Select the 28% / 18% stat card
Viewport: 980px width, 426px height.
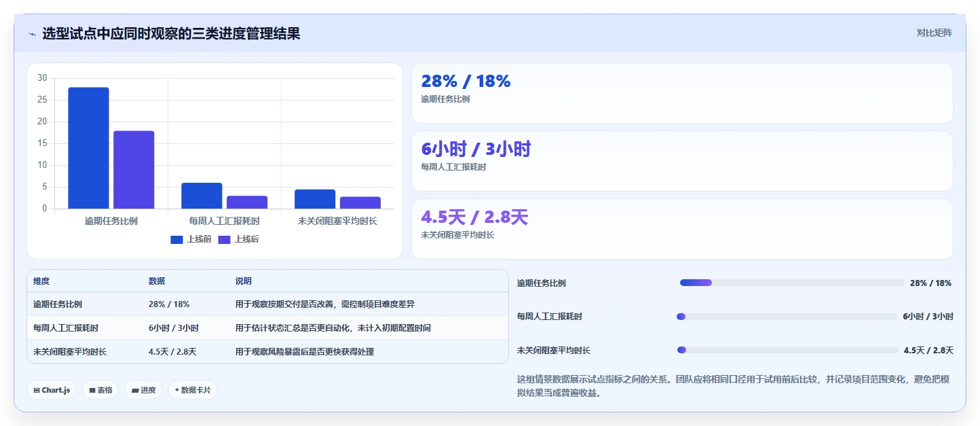(682, 93)
